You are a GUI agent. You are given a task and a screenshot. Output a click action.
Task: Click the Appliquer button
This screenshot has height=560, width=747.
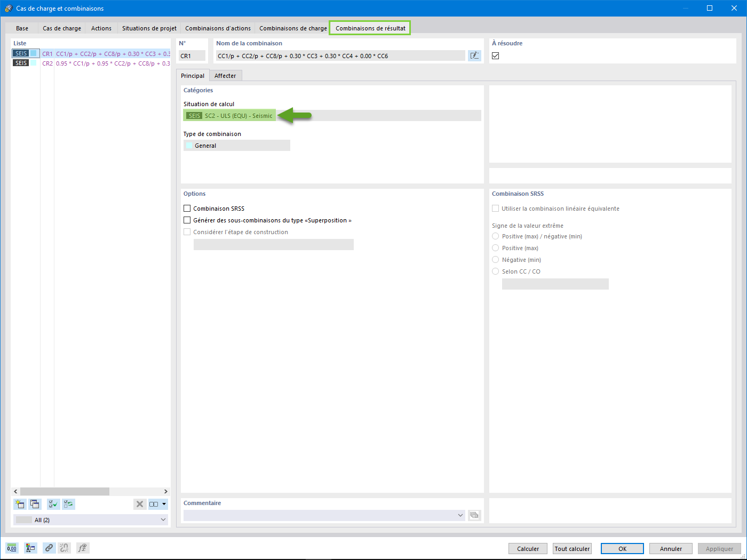tap(719, 549)
